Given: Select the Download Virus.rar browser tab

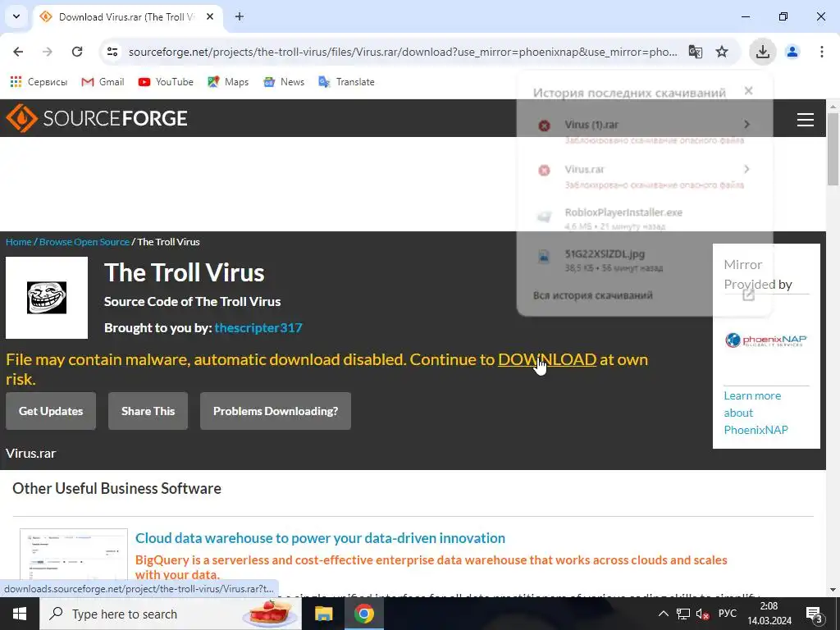Looking at the screenshot, I should [x=127, y=16].
